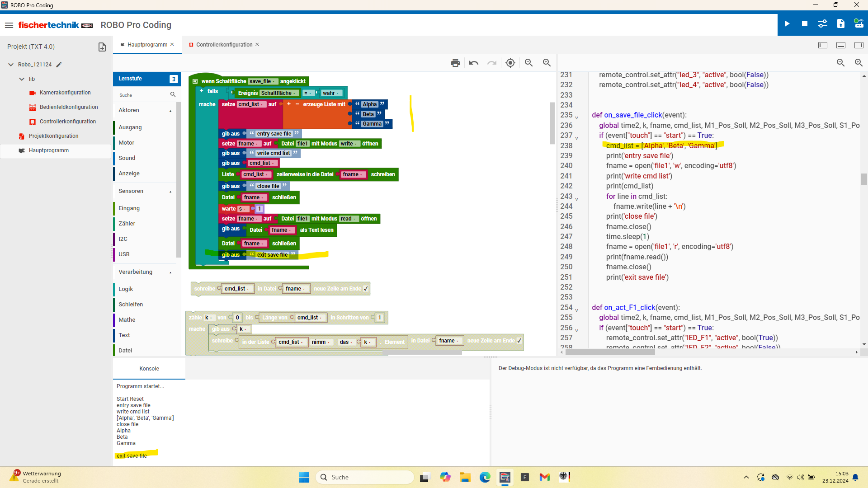Open the Datei block category
868x488 pixels.
coord(125,351)
